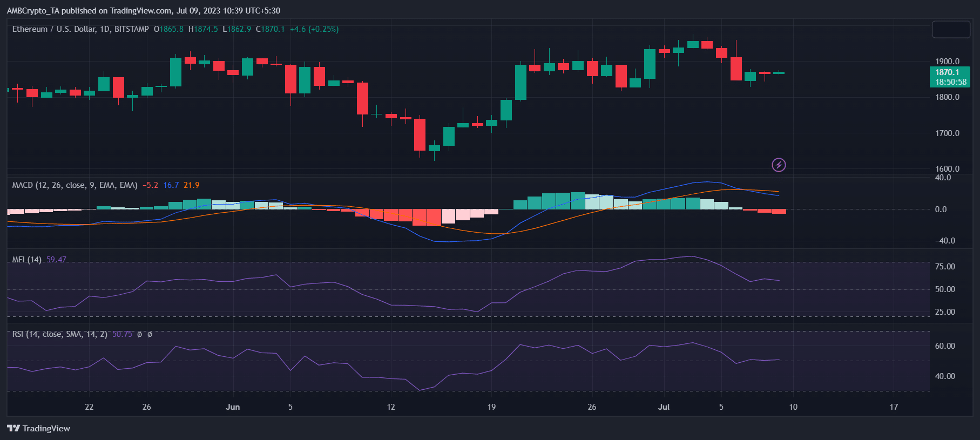Click the '22' date label

89,407
